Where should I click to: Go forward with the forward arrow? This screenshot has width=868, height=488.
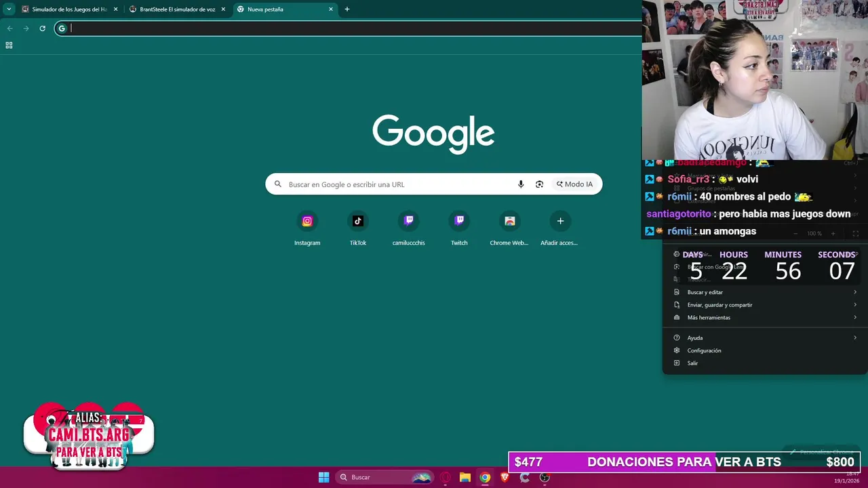[x=26, y=28]
